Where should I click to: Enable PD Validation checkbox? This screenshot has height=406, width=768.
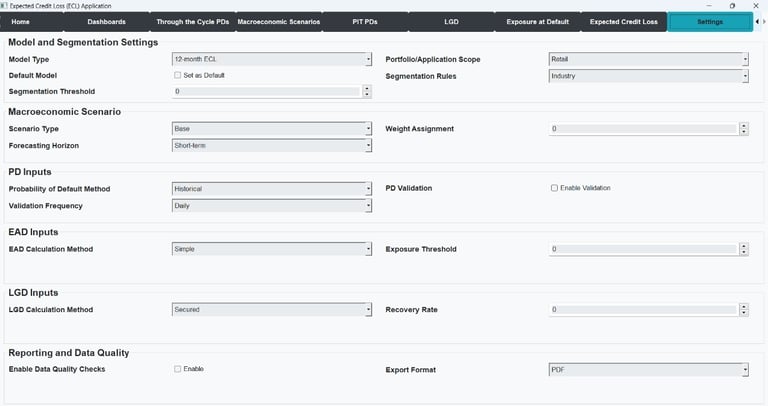pyautogui.click(x=555, y=188)
